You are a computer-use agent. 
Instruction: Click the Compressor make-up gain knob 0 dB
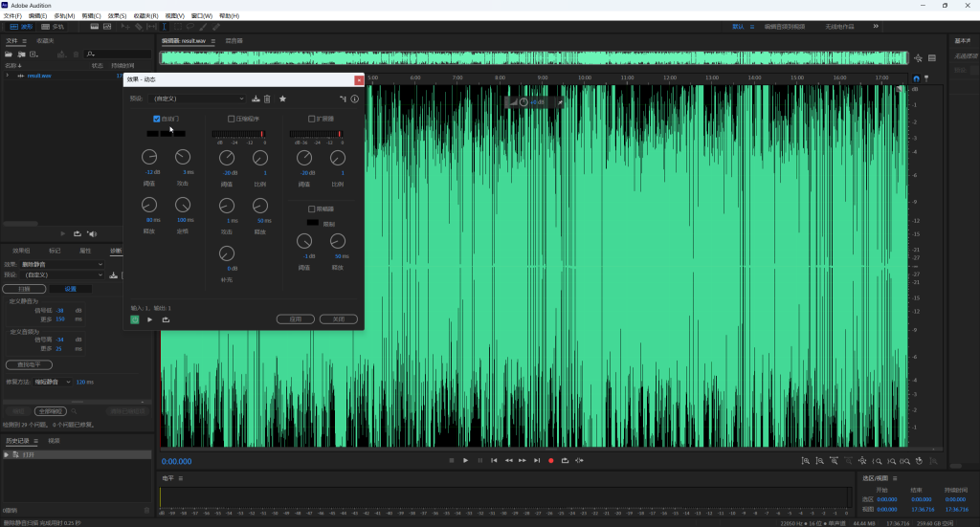[227, 253]
